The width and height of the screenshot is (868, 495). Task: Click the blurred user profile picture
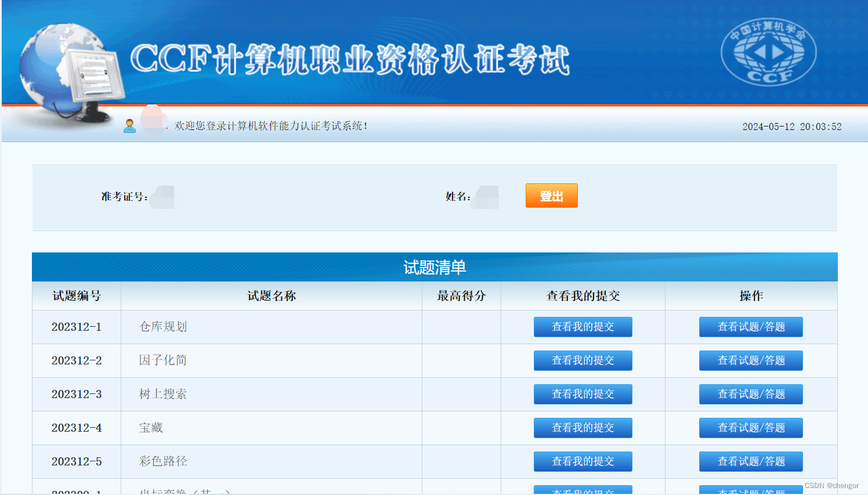[x=152, y=123]
